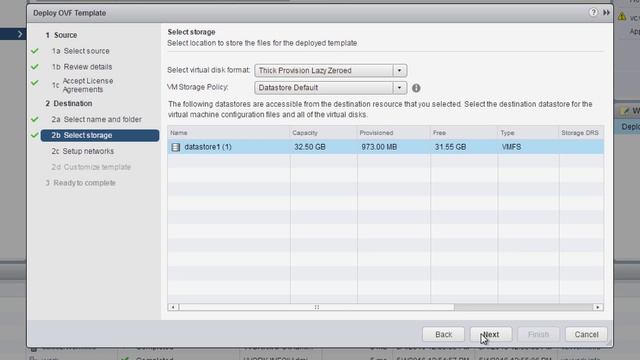The width and height of the screenshot is (640, 360).
Task: Click the Datastore Default combo box
Action: pyautogui.click(x=331, y=88)
